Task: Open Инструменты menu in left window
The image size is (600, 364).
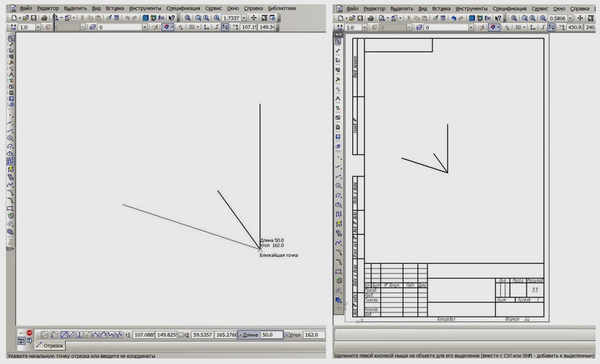Action: pos(145,8)
